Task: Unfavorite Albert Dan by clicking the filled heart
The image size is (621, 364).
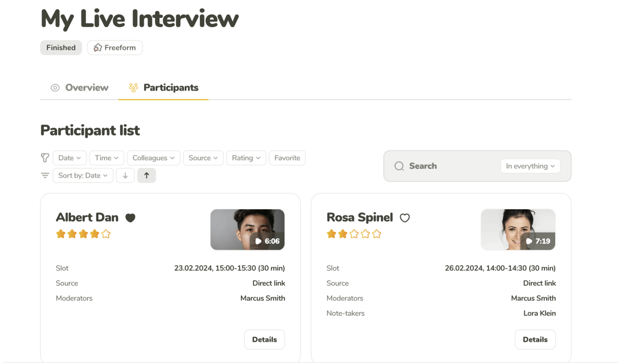Action: point(130,218)
